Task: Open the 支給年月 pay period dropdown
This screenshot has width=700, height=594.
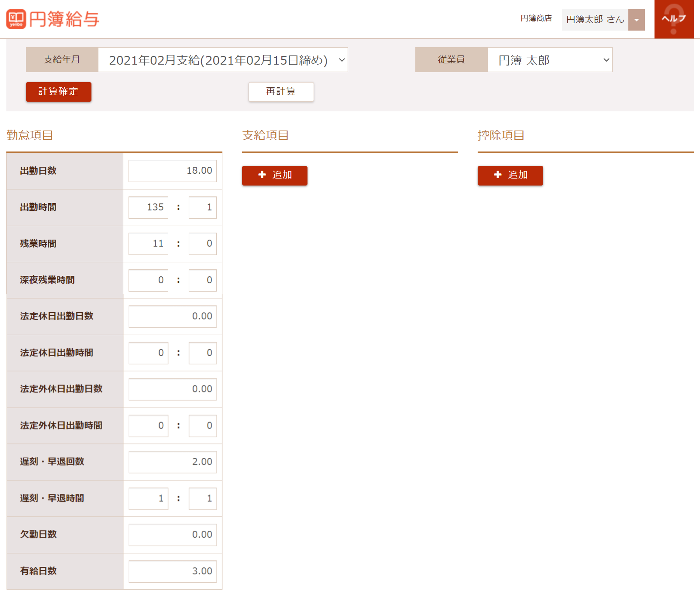Action: pos(223,60)
